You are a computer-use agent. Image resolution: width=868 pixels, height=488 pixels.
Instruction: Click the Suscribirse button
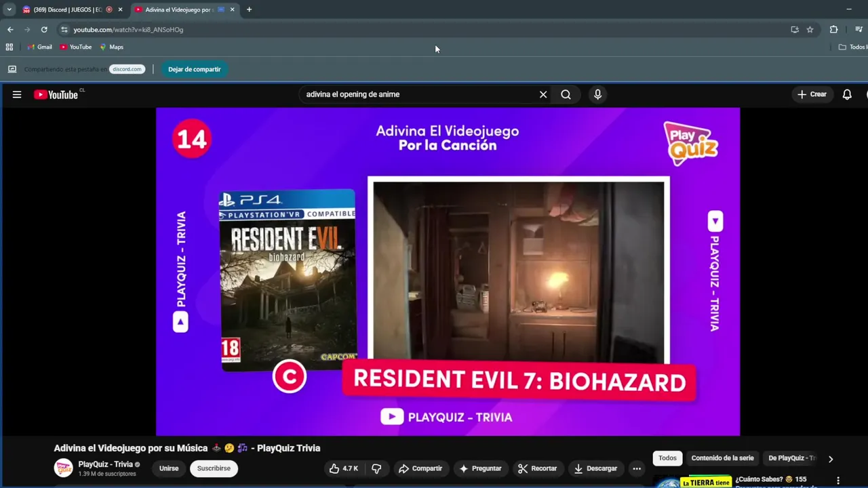coord(214,468)
